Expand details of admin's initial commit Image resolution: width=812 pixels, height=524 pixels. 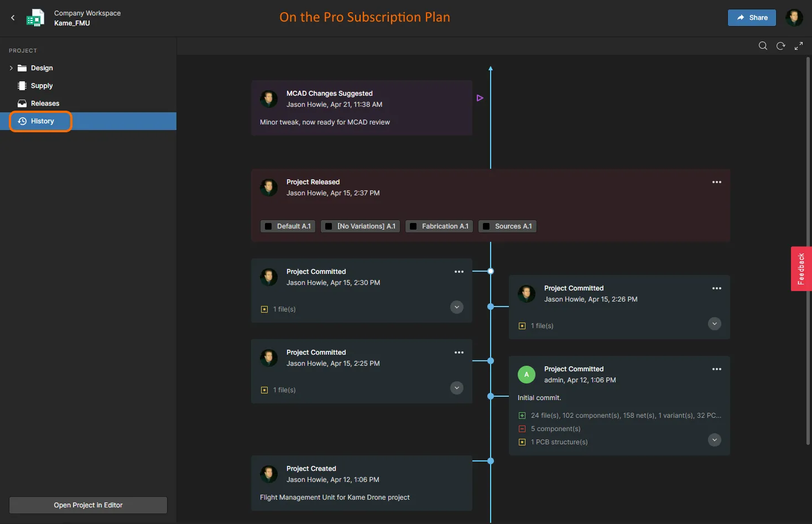[x=715, y=440]
